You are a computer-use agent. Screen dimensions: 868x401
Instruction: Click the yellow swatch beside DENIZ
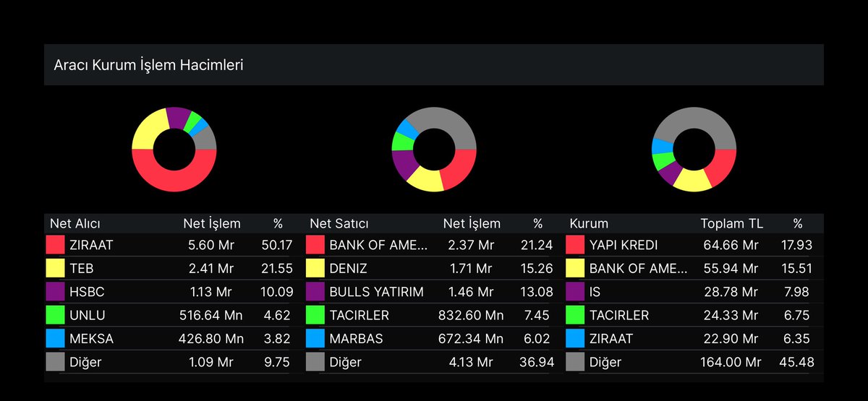315,269
